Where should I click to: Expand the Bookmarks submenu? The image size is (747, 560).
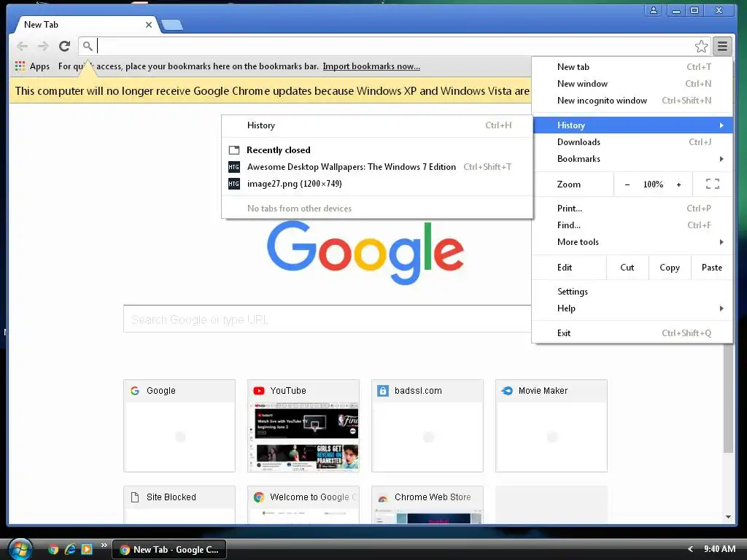pos(632,158)
